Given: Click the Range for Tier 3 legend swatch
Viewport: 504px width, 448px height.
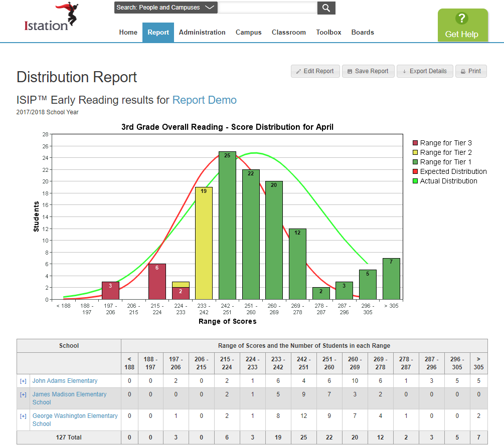Looking at the screenshot, I should pos(415,143).
